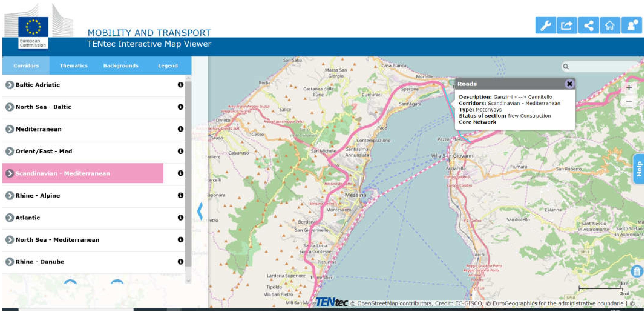Image resolution: width=644 pixels, height=313 pixels.
Task: Show info for Atlantic corridor
Action: tap(180, 218)
